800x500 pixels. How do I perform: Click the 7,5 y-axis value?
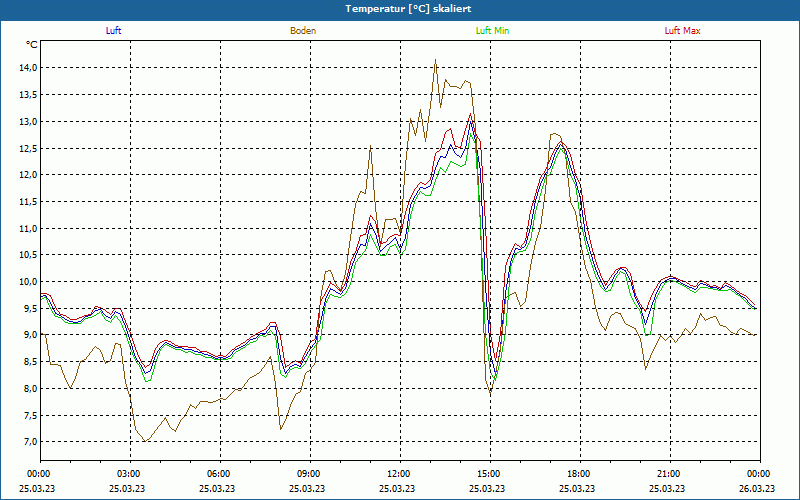[30, 415]
